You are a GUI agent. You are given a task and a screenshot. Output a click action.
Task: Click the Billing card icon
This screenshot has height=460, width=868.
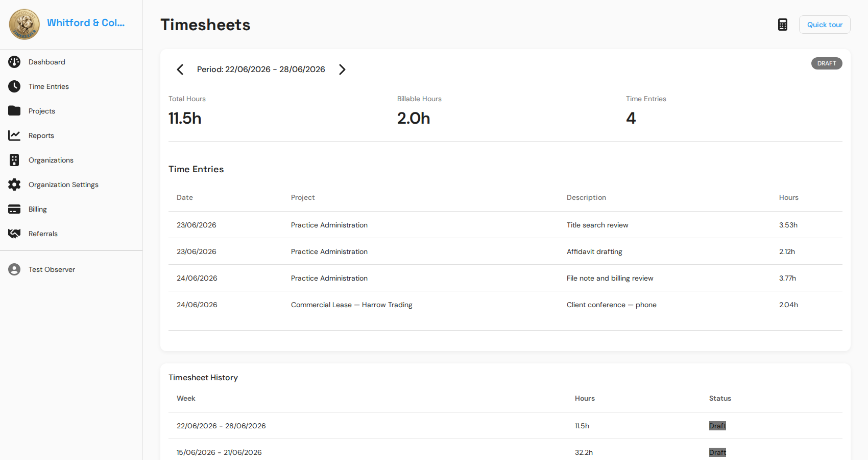(14, 209)
